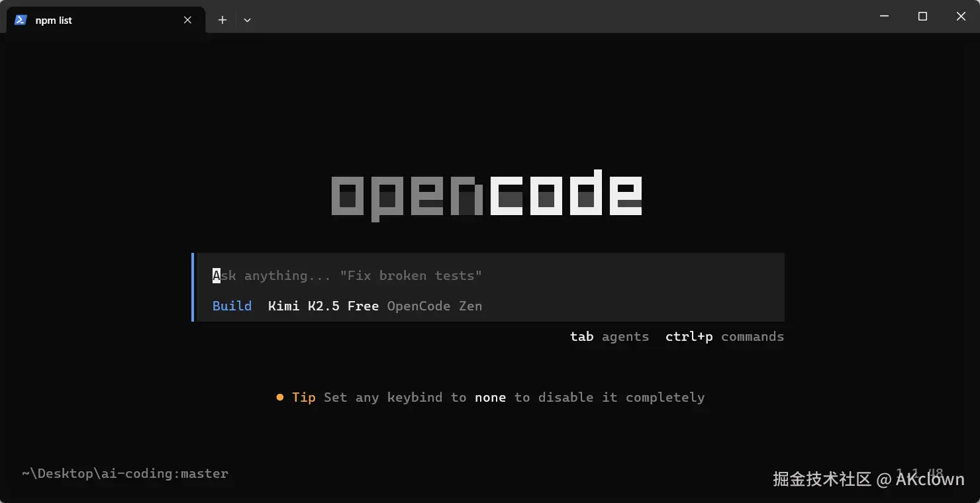Viewport: 980px width, 503px height.
Task: Open the Kimi K2.5 Free model selector
Action: pos(323,306)
